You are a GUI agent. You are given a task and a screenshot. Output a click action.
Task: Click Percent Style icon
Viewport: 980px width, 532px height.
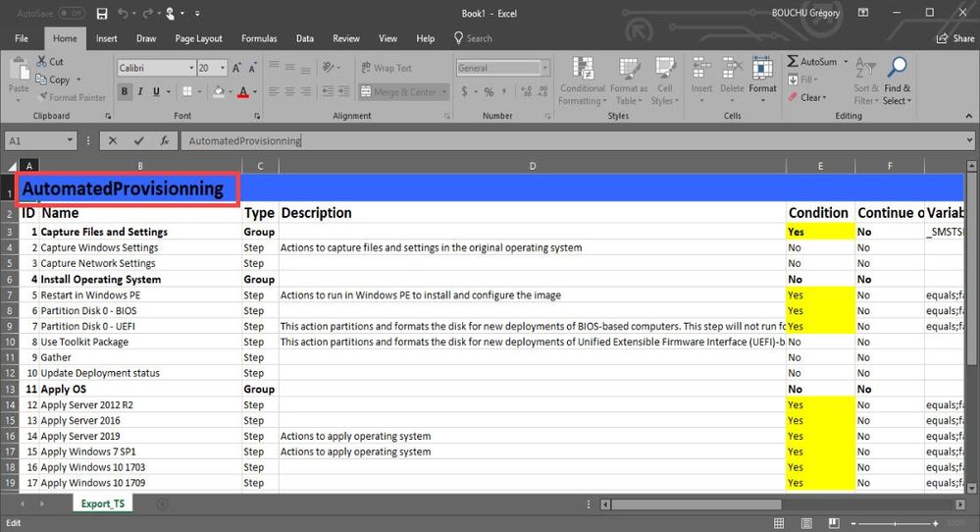point(489,92)
